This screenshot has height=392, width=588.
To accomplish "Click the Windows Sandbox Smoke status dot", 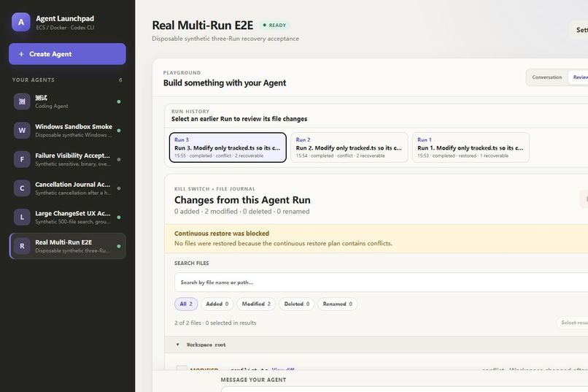I will 119,131.
